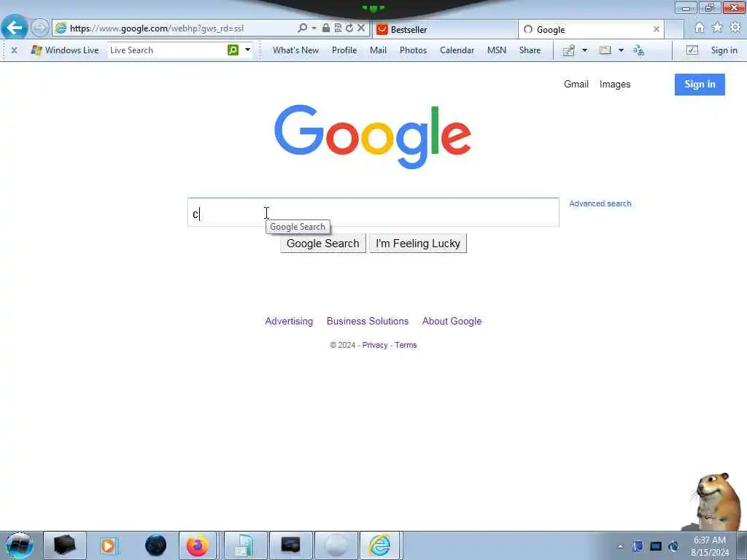
Task: Open the Advertising link
Action: [289, 321]
